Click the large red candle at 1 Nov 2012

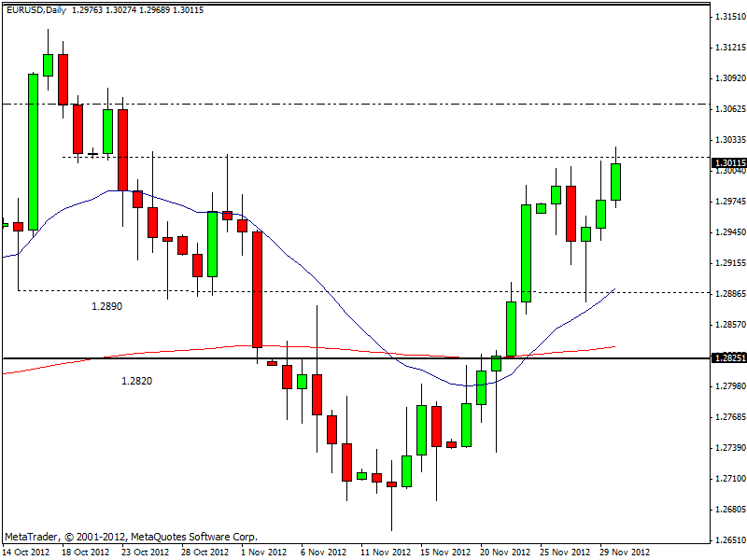[257, 289]
